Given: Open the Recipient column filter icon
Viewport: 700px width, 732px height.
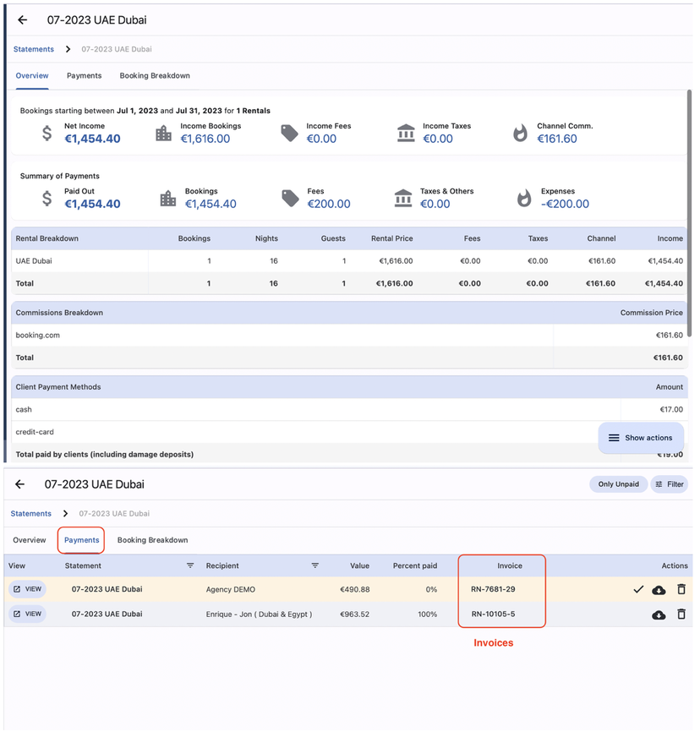Looking at the screenshot, I should coord(314,565).
